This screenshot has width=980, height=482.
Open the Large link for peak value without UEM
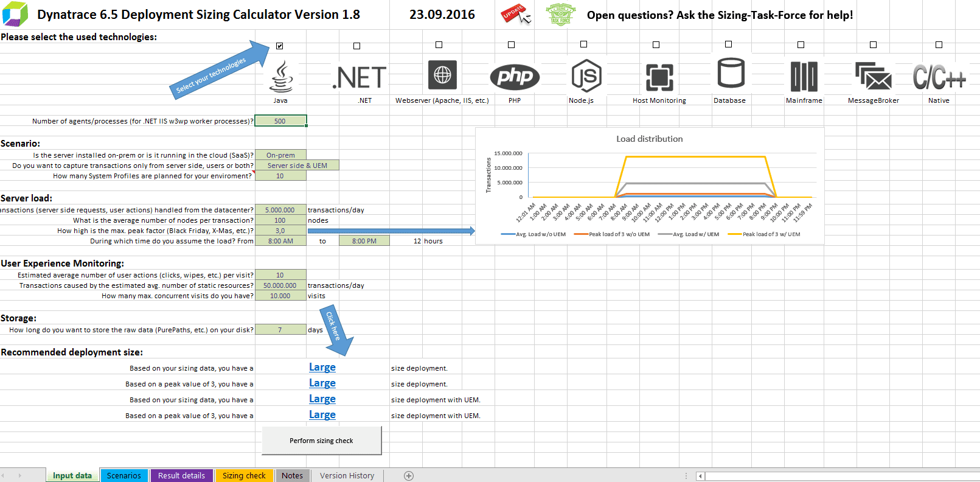tap(322, 383)
